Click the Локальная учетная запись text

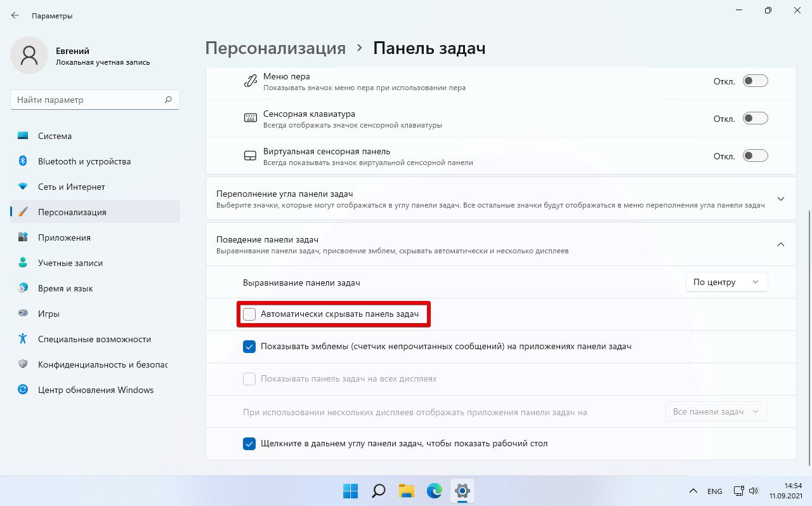pyautogui.click(x=103, y=63)
